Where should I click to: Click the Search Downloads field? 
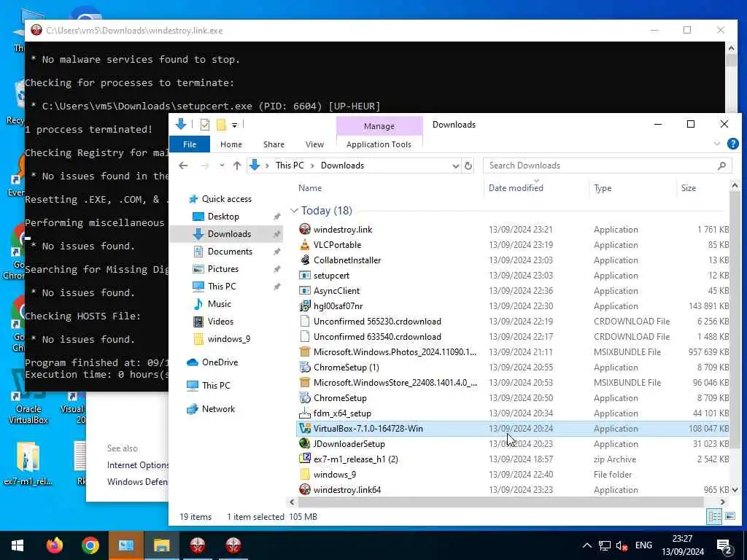pos(608,166)
